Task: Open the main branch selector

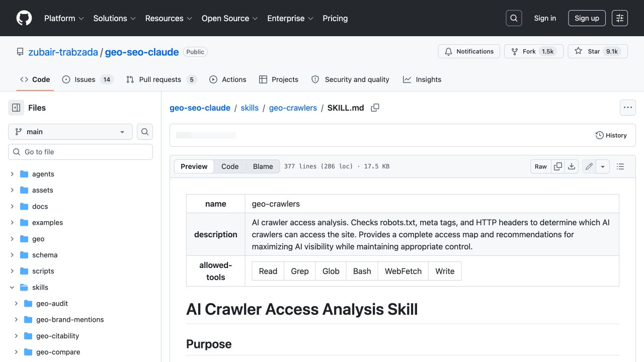Action: (70, 132)
